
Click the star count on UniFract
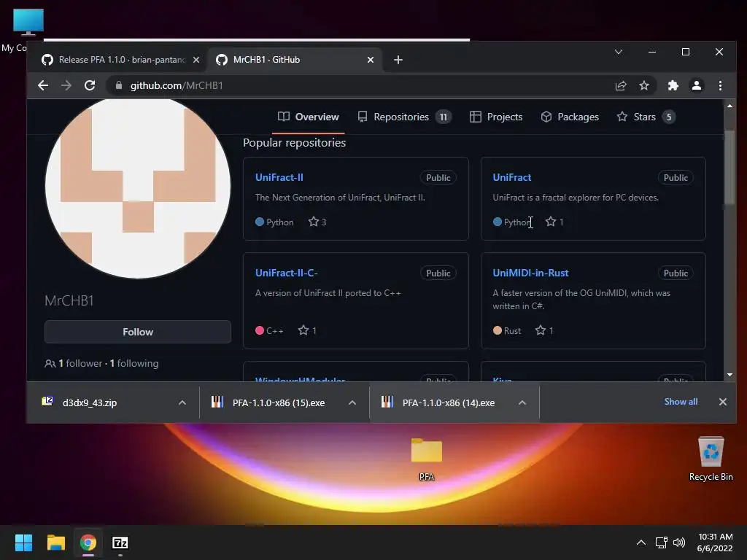(x=554, y=222)
